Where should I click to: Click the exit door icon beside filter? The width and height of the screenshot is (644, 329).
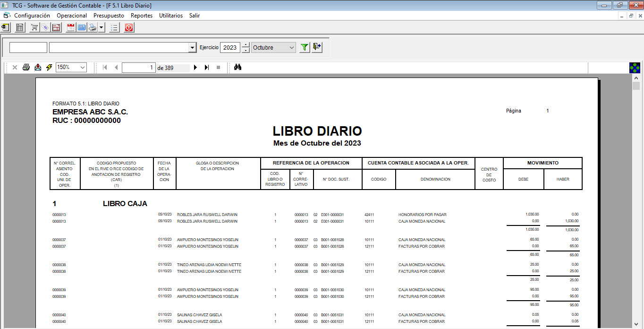click(x=317, y=47)
